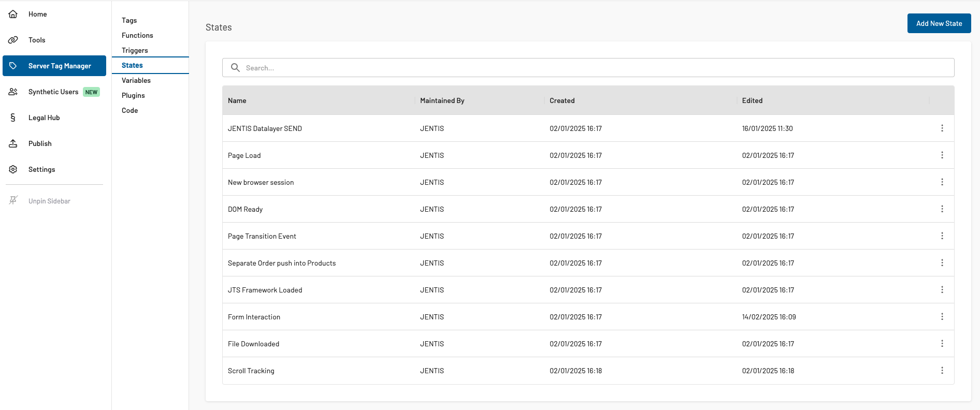
Task: Open the Page Transition Event state
Action: point(262,236)
